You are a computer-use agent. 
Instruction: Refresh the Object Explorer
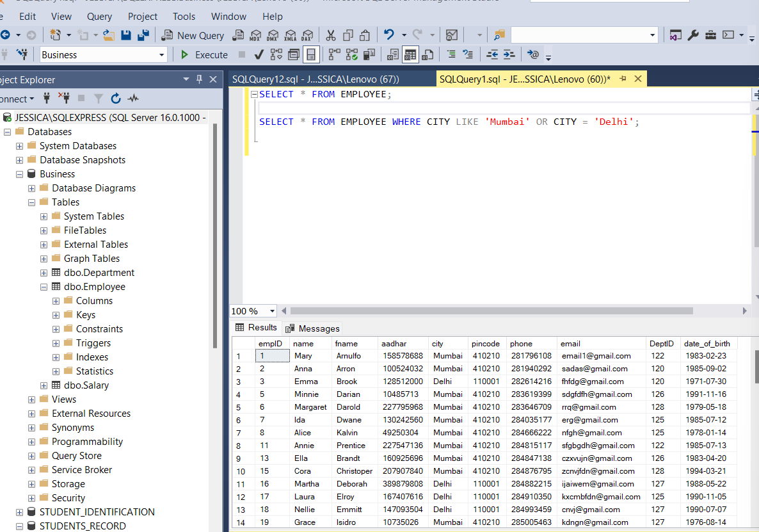coord(116,99)
